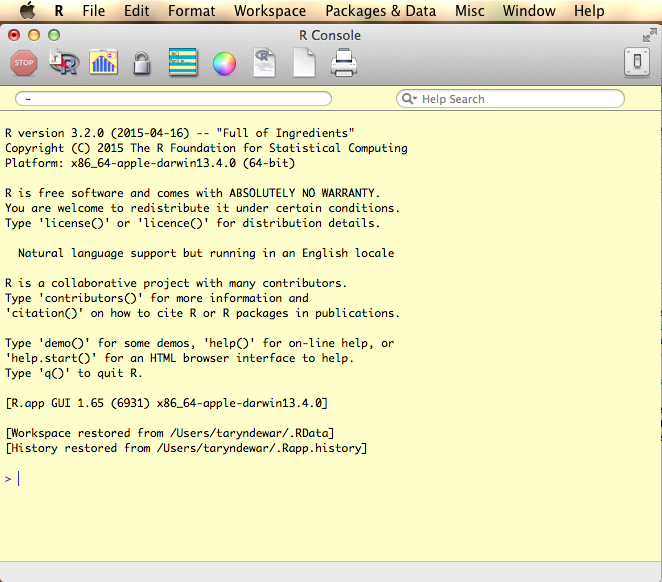Viewport: 662px width, 582px height.
Task: Toggle full screen arrows in title bar
Action: point(649,35)
